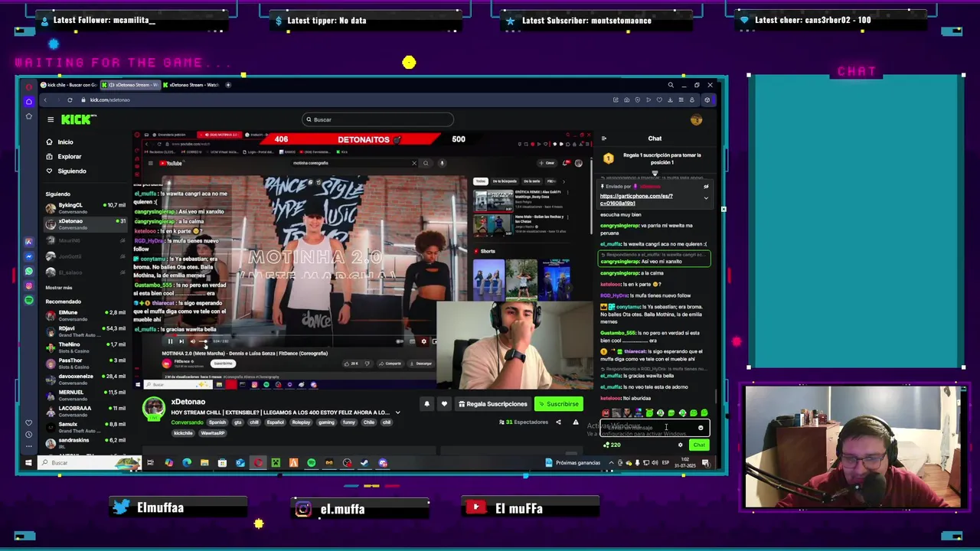This screenshot has height=551, width=980.
Task: Click Opera sidebar bookmarks heart icon
Action: pyautogui.click(x=28, y=422)
